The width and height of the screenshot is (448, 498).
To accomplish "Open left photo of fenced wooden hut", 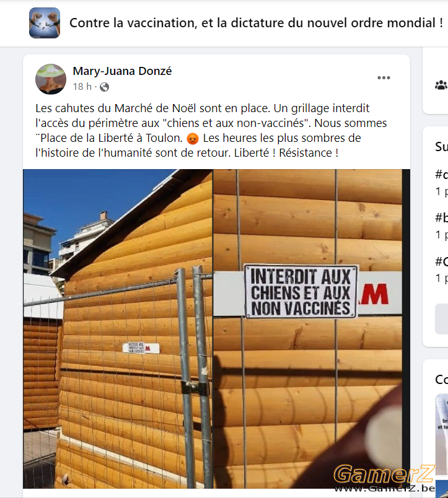I will coord(118,329).
